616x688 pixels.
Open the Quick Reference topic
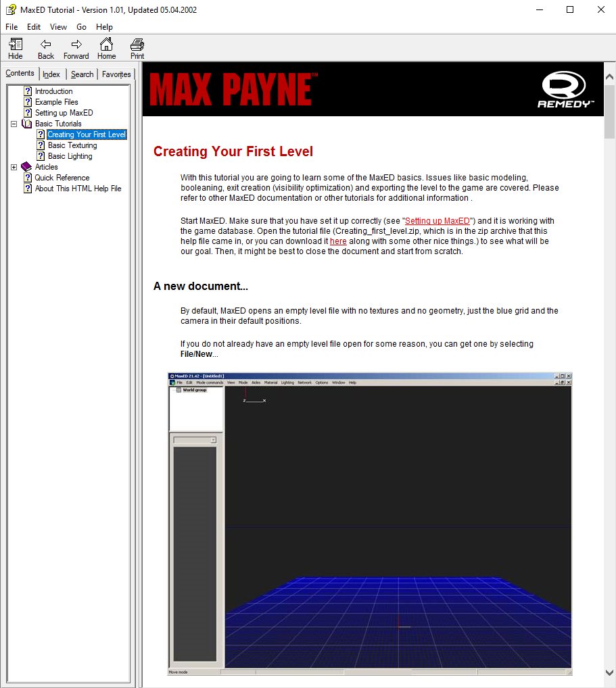point(62,178)
